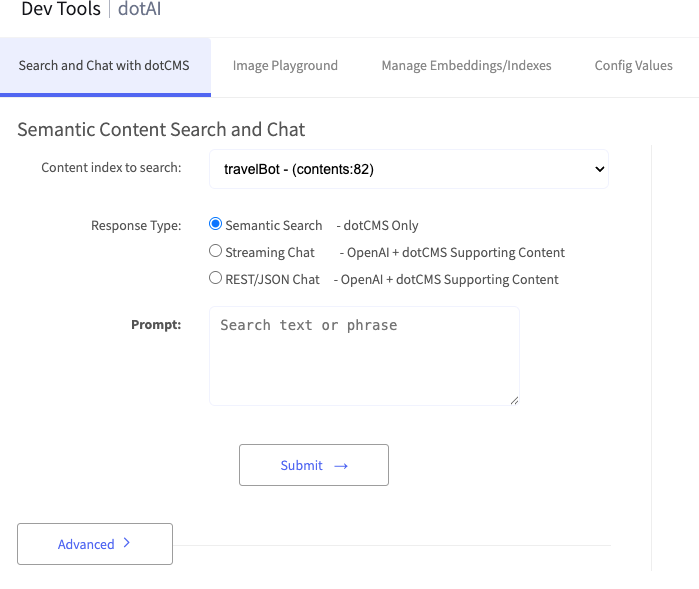The height and width of the screenshot is (589, 699).
Task: Click the dotAI title in the header
Action: click(x=141, y=10)
